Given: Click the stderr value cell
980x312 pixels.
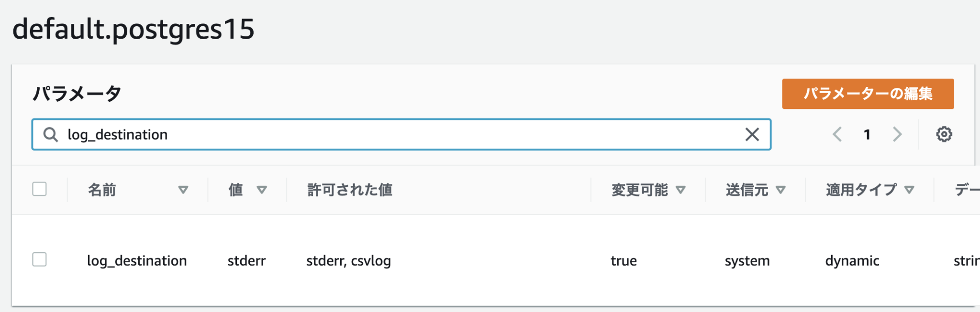Looking at the screenshot, I should (x=246, y=260).
